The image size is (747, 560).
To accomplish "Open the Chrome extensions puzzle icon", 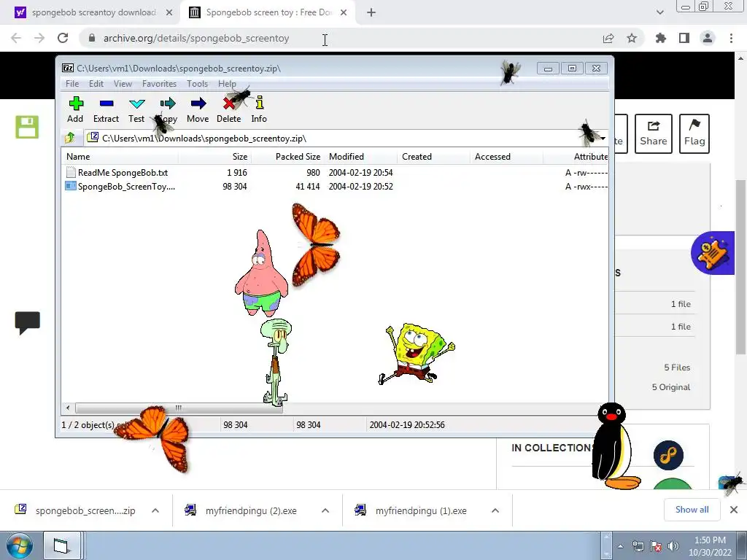I will pyautogui.click(x=661, y=38).
